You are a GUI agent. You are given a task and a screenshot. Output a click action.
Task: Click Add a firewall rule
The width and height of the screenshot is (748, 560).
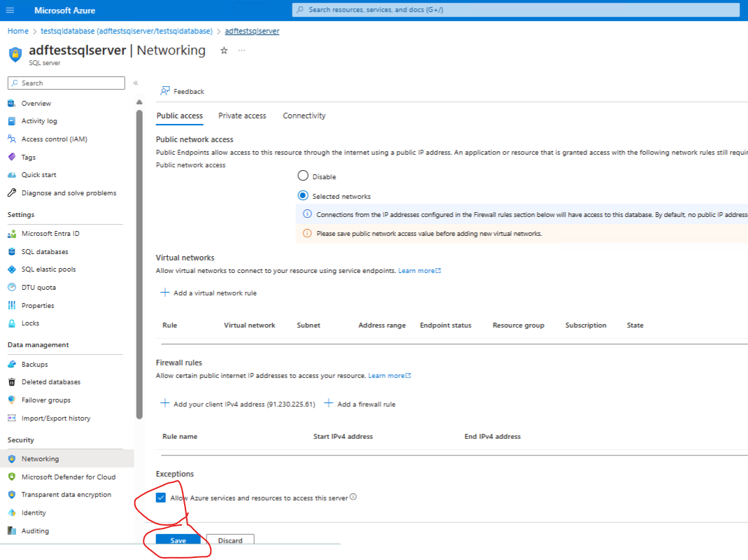(x=360, y=404)
